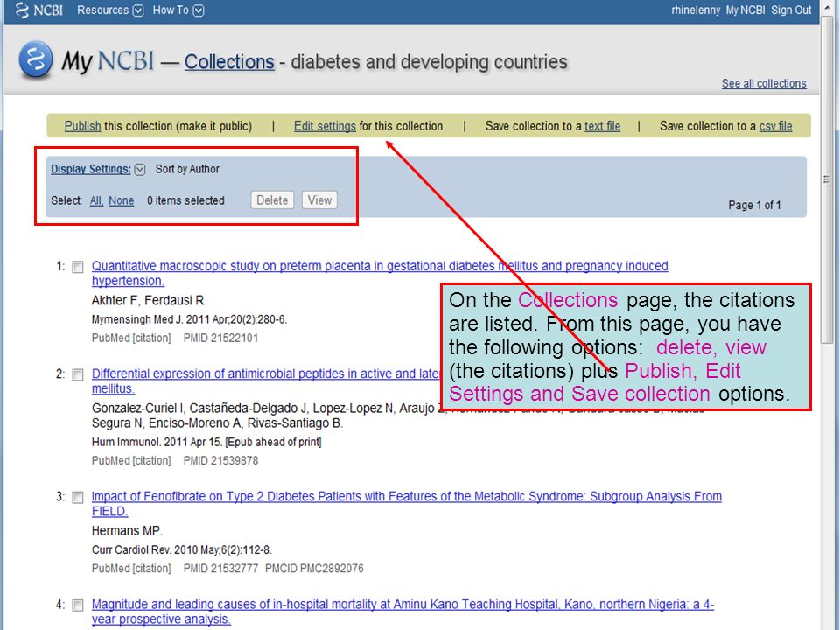Screen dimensions: 840x630
Task: Click 'Sort by Author' text
Action: click(x=187, y=169)
